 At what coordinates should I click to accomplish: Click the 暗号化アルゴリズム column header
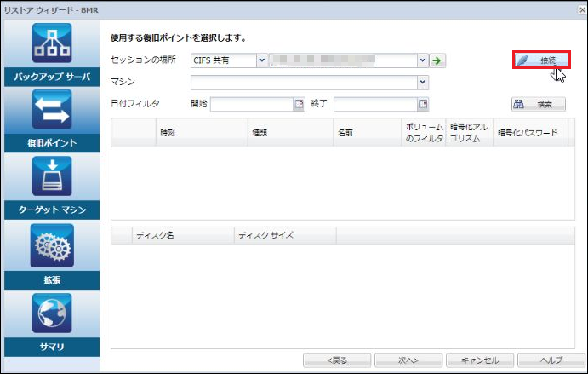(x=470, y=133)
